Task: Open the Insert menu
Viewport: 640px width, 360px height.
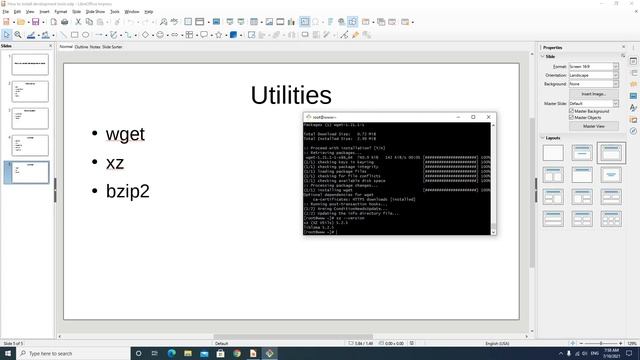Action: point(44,12)
